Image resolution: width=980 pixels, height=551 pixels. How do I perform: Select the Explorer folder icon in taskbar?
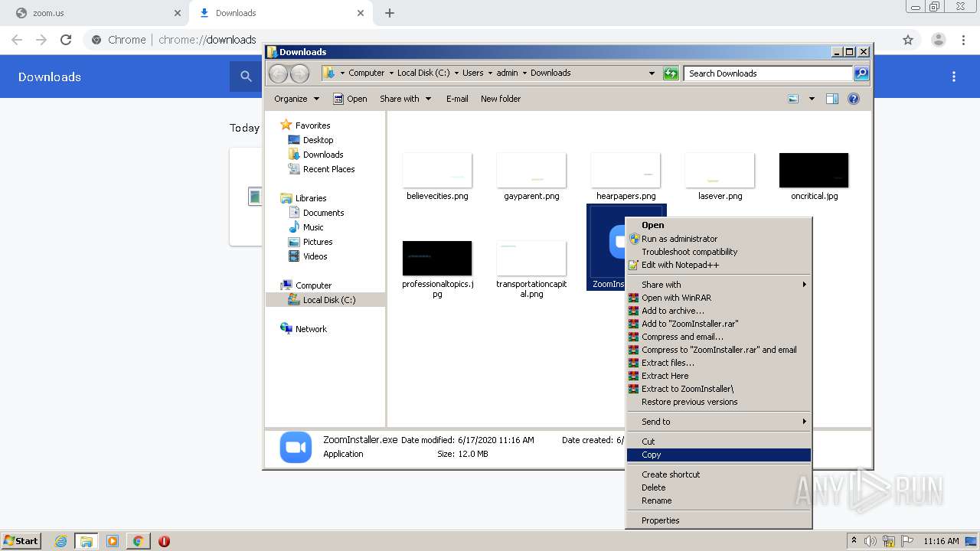(x=87, y=541)
